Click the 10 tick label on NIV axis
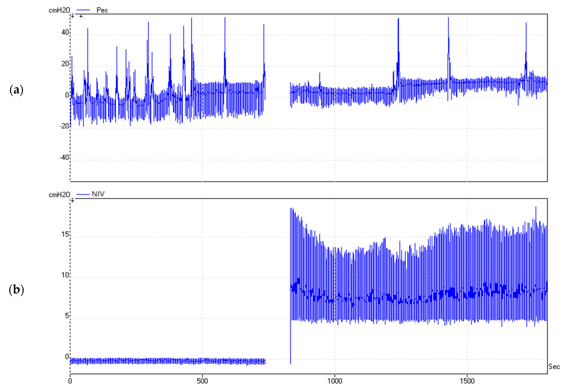 pos(65,275)
